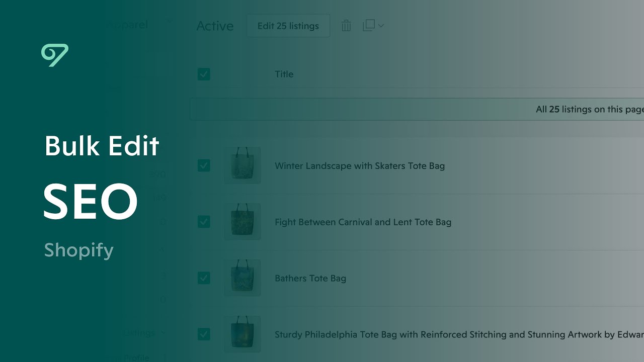Click the green logo icon
Viewport: 644px width, 362px height.
click(55, 55)
